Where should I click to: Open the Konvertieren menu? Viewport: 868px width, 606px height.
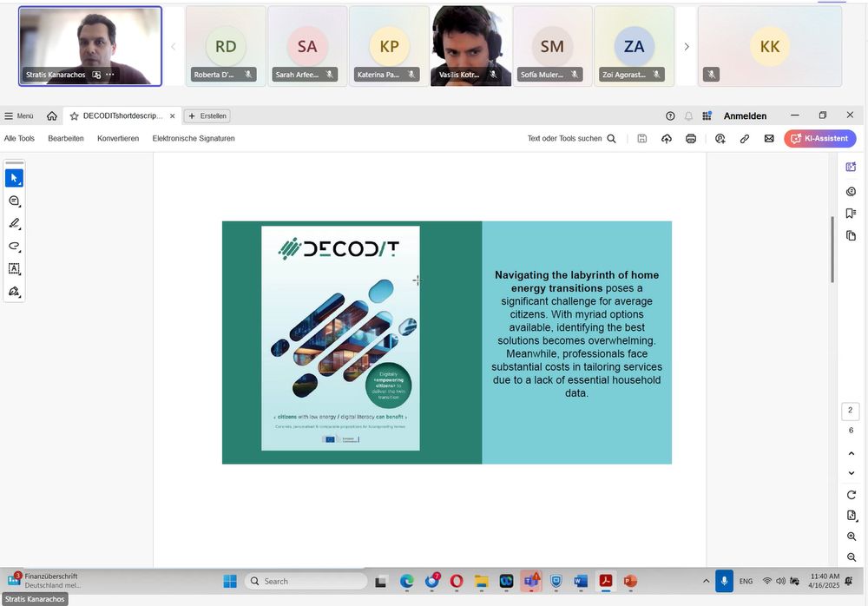tap(118, 139)
